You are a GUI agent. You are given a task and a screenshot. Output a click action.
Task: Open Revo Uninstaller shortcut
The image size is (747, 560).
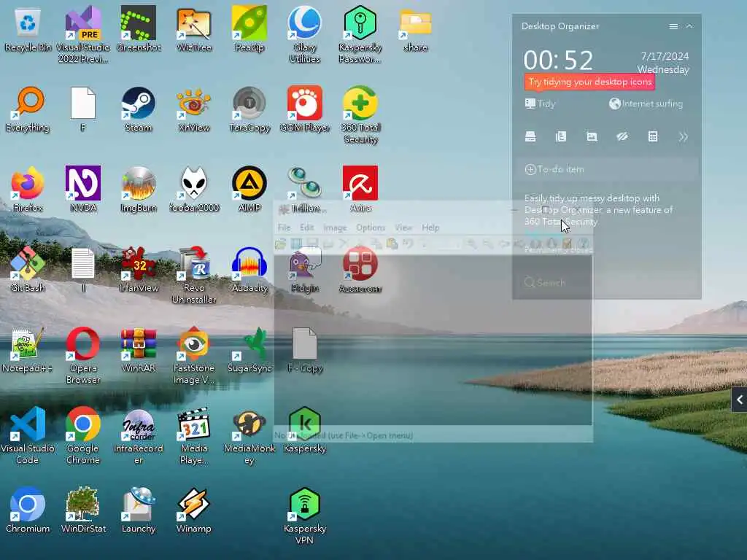tap(193, 275)
